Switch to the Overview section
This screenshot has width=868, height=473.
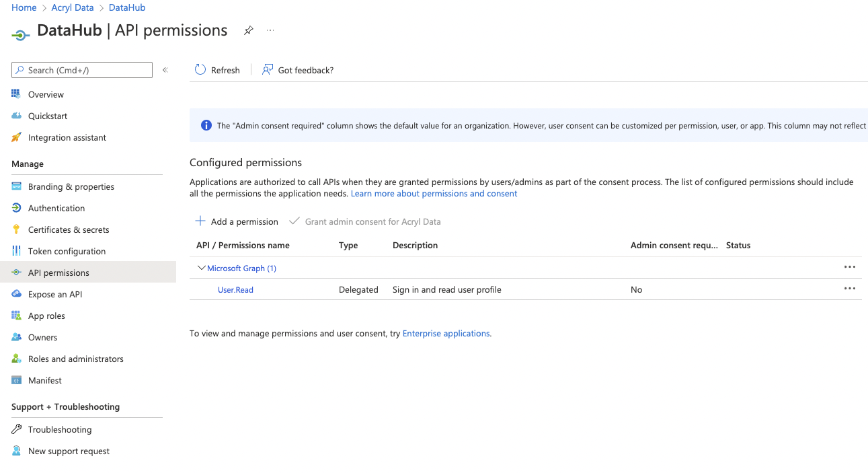coord(16,94)
